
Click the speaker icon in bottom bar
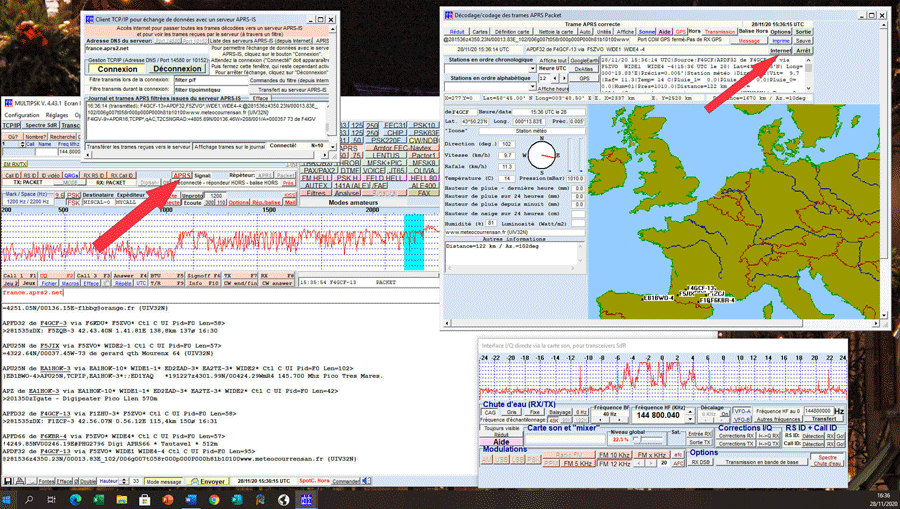(366, 481)
